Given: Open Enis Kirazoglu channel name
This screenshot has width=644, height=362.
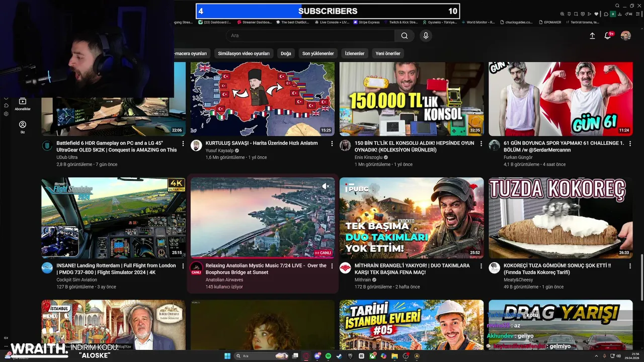Looking at the screenshot, I should (369, 157).
